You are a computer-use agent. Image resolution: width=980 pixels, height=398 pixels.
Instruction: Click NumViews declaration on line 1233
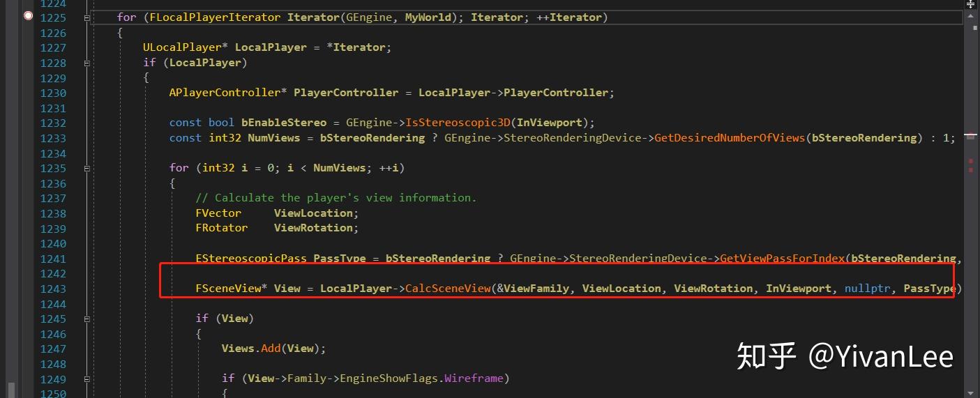[274, 138]
